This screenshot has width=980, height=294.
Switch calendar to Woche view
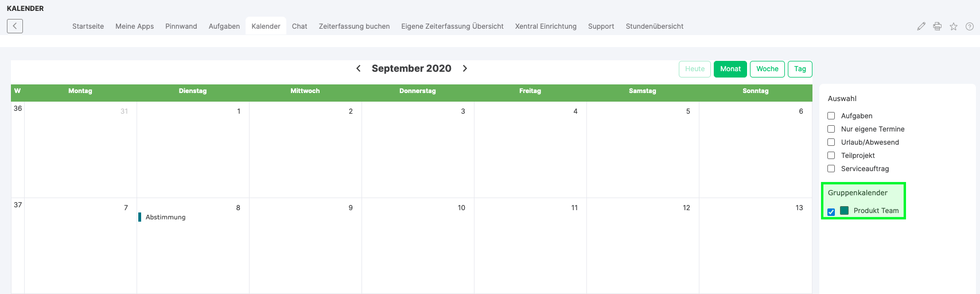point(767,69)
